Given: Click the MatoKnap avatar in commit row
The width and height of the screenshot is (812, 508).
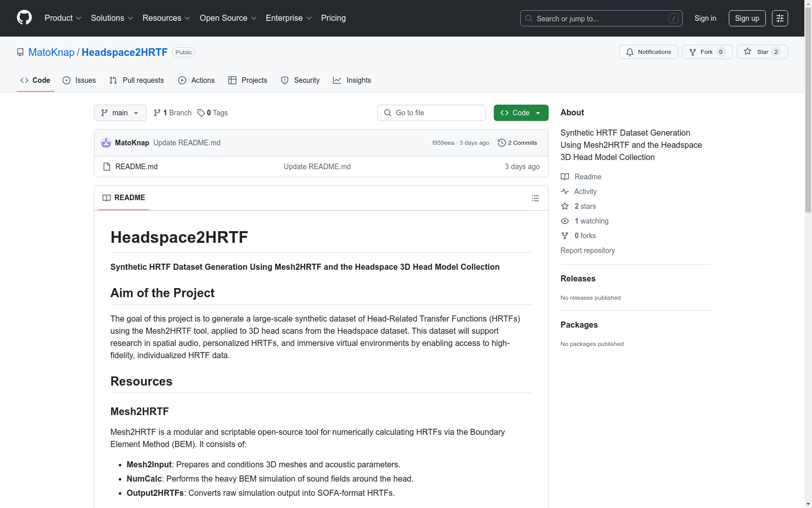Looking at the screenshot, I should coord(106,143).
